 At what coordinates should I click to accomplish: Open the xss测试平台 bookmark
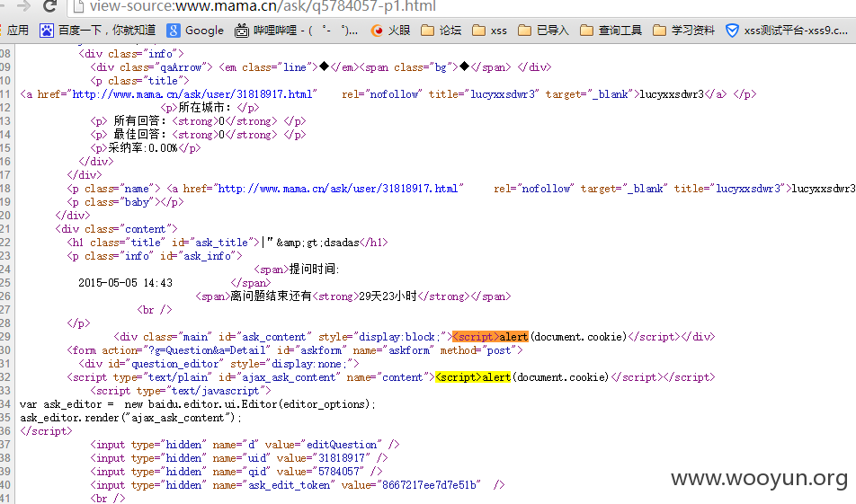click(x=787, y=30)
